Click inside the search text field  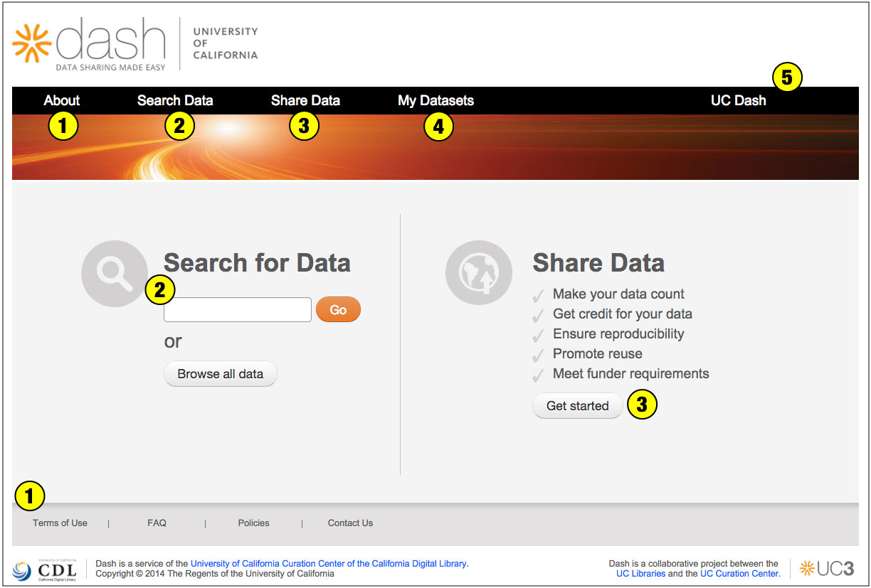237,309
